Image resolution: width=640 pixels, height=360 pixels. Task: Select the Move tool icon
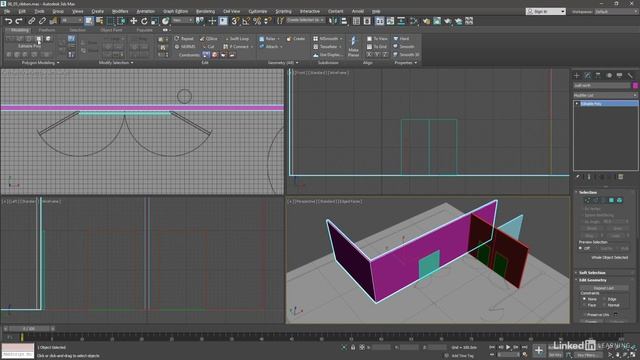point(133,21)
